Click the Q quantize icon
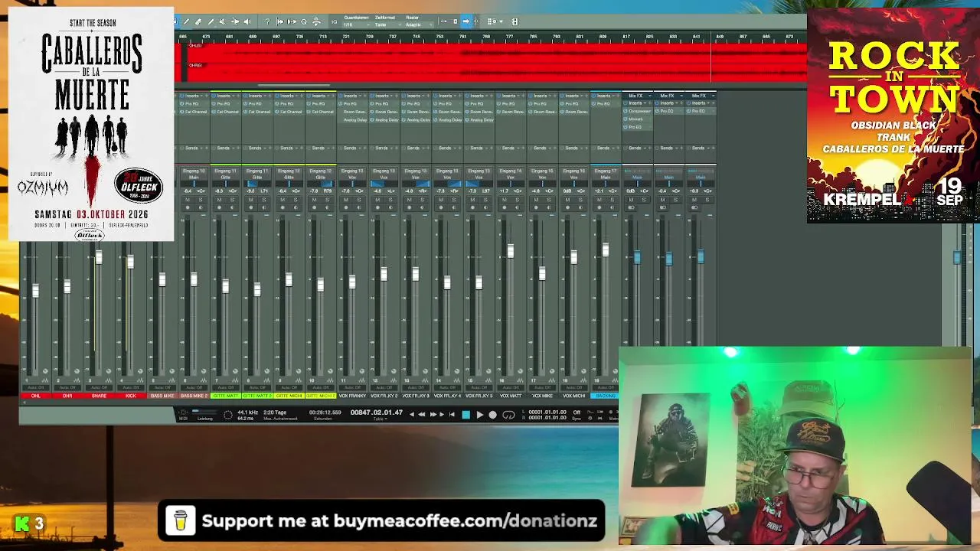The image size is (980, 551). click(x=304, y=21)
